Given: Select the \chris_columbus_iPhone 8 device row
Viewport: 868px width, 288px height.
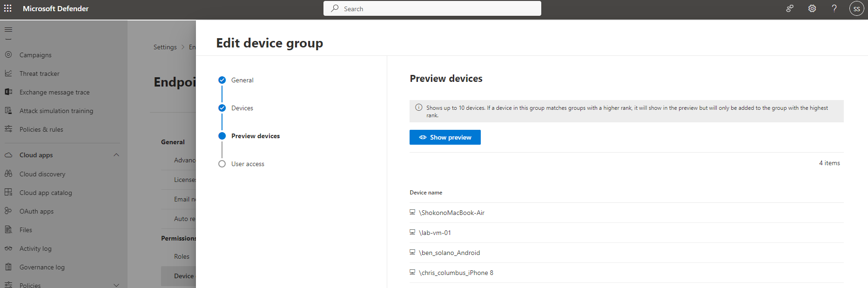Looking at the screenshot, I should click(626, 273).
